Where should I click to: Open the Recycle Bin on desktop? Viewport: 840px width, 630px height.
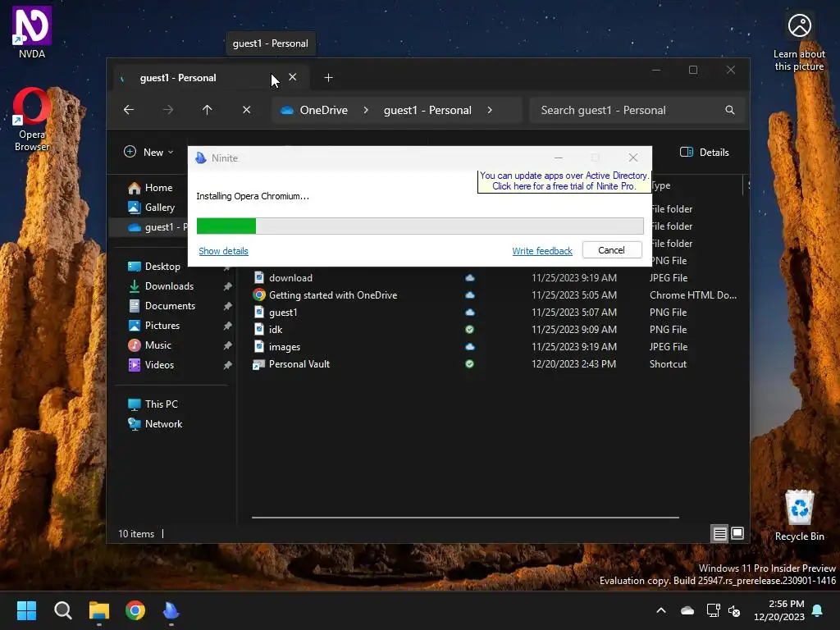799,515
